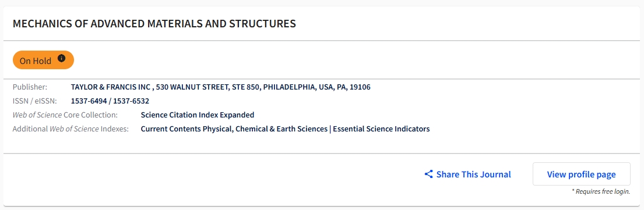Select the Mechanics of Advanced Materials and Structures title
The height and width of the screenshot is (210, 644).
154,24
